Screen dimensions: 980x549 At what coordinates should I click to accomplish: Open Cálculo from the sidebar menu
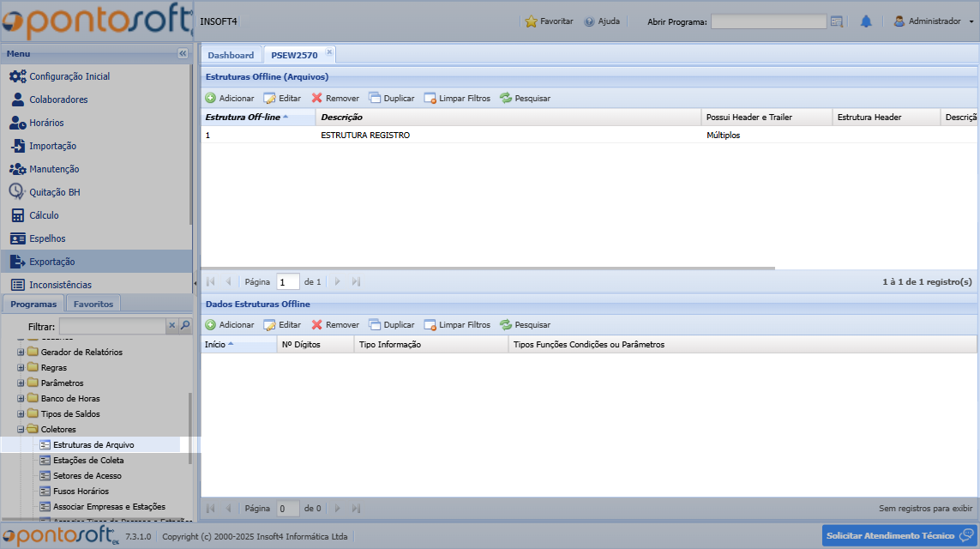(x=44, y=215)
